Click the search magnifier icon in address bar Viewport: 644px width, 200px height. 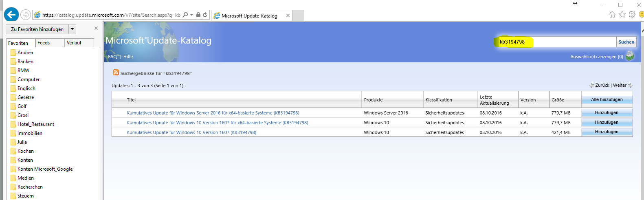pyautogui.click(x=185, y=15)
